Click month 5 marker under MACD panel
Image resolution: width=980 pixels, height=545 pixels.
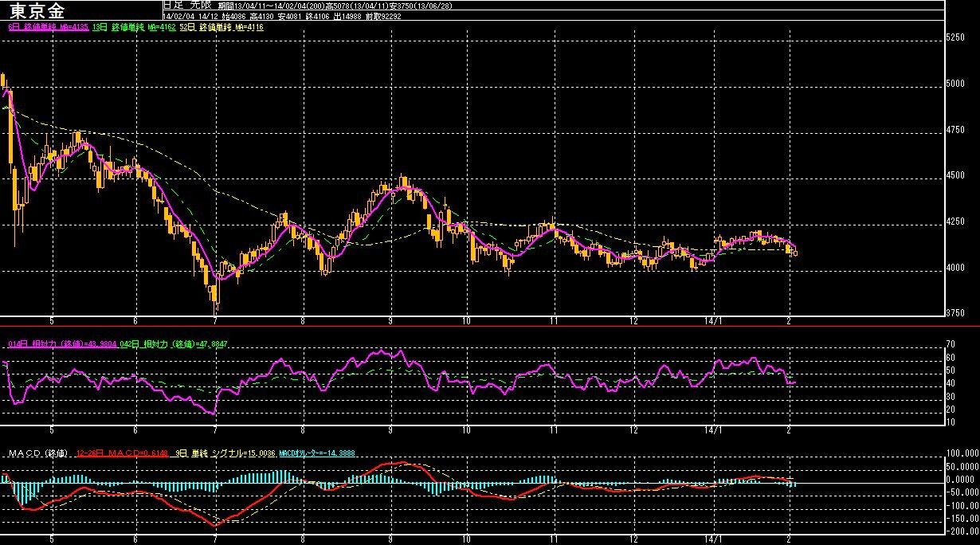click(52, 541)
